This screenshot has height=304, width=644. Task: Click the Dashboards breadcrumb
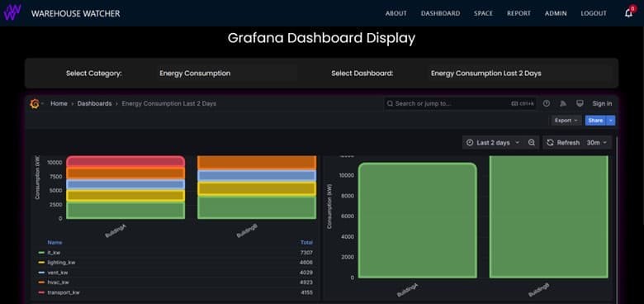94,103
